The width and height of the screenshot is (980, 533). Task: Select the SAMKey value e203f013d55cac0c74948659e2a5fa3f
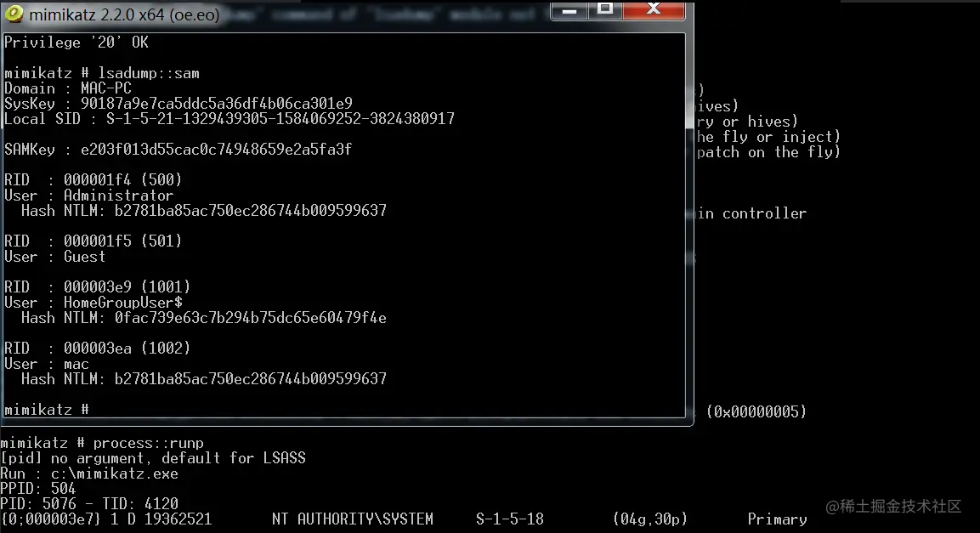pyautogui.click(x=216, y=150)
